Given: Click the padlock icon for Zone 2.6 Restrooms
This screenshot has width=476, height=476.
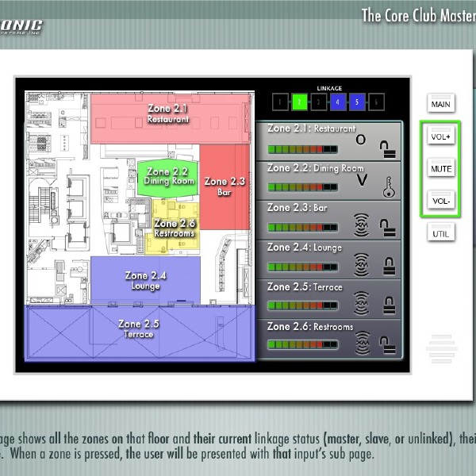Looking at the screenshot, I should pos(387,344).
